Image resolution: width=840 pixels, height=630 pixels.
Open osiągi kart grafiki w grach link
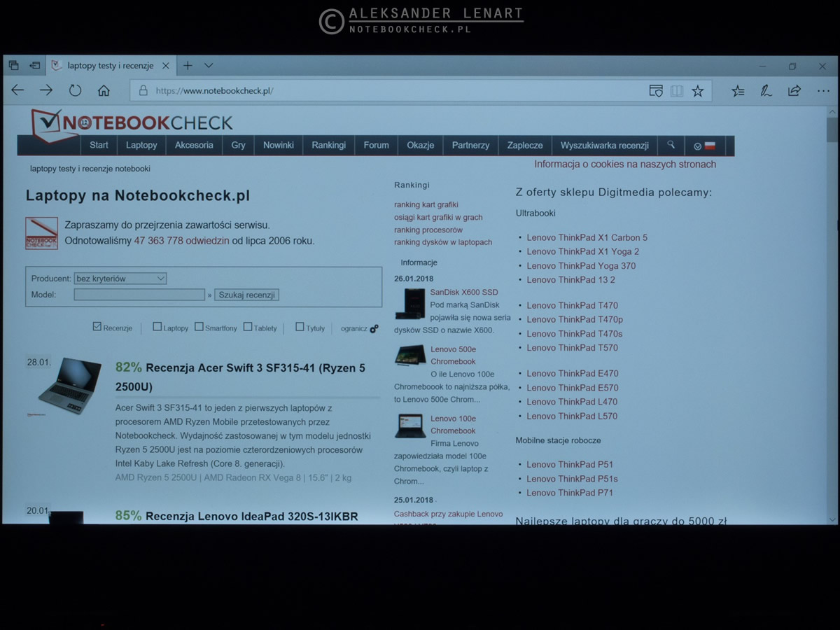click(438, 218)
